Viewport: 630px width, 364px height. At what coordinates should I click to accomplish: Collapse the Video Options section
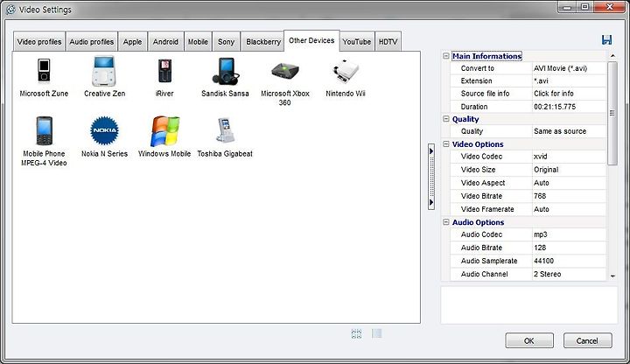(446, 143)
